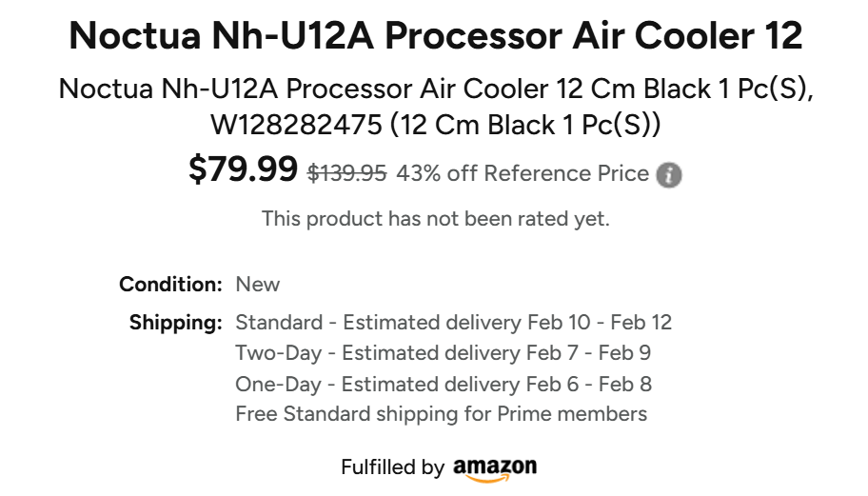Click the Shipping label
The height and width of the screenshot is (496, 868).
tap(176, 323)
